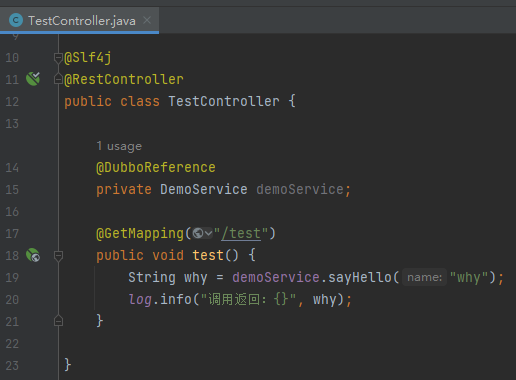Collapse the fold marker beside @RestController

tap(58, 79)
